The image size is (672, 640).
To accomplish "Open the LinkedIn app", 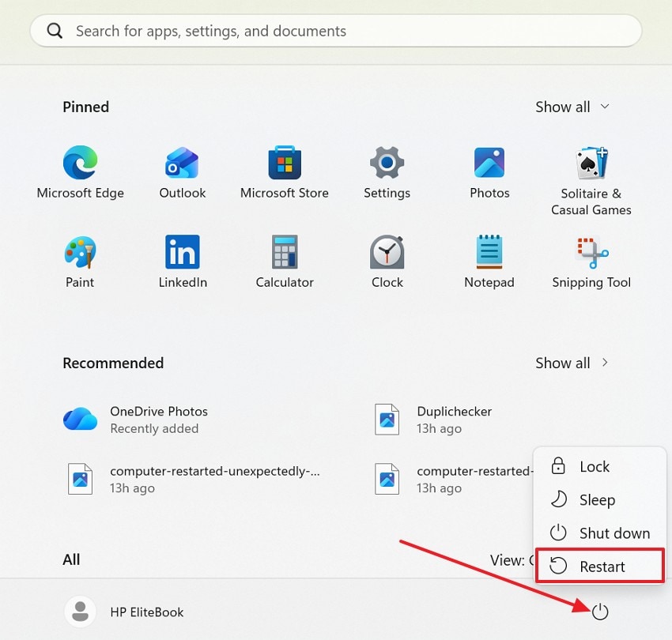I will [183, 262].
